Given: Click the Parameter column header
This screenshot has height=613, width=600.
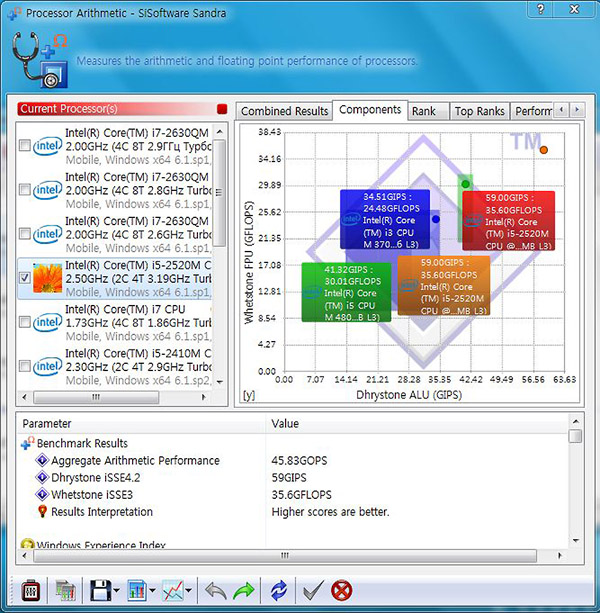Looking at the screenshot, I should [141, 424].
